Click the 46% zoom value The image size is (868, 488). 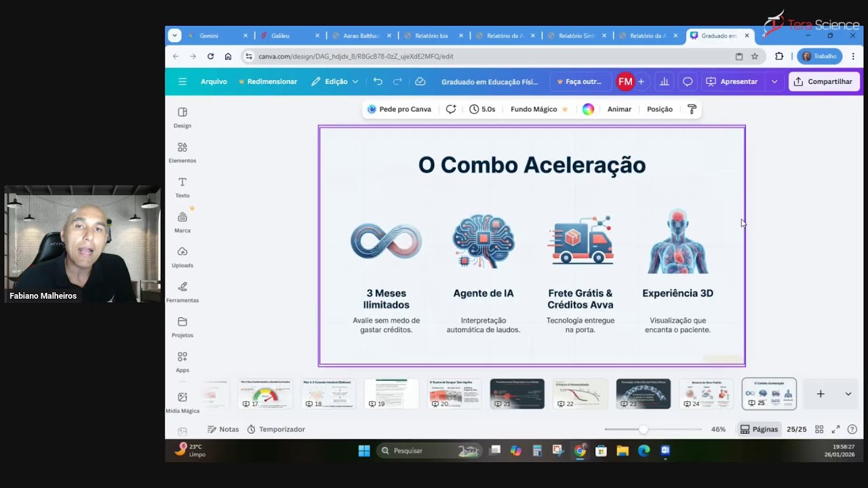pos(718,429)
